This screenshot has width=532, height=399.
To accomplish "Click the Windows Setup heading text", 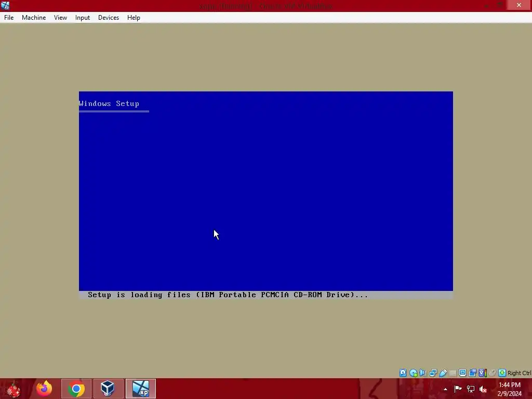I will click(x=109, y=103).
